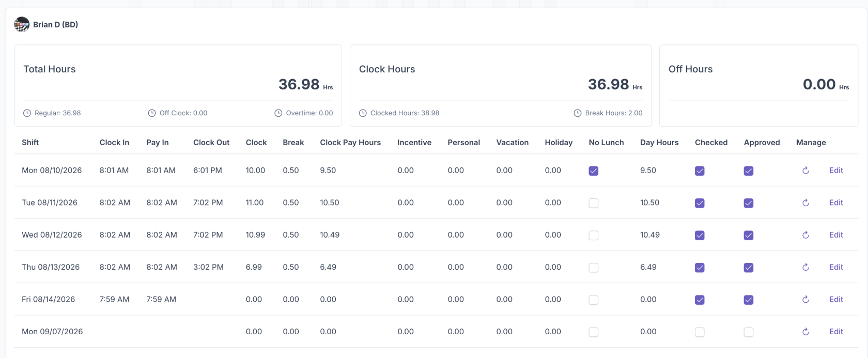Click the No Lunch column header
The width and height of the screenshot is (868, 358).
[x=607, y=143]
